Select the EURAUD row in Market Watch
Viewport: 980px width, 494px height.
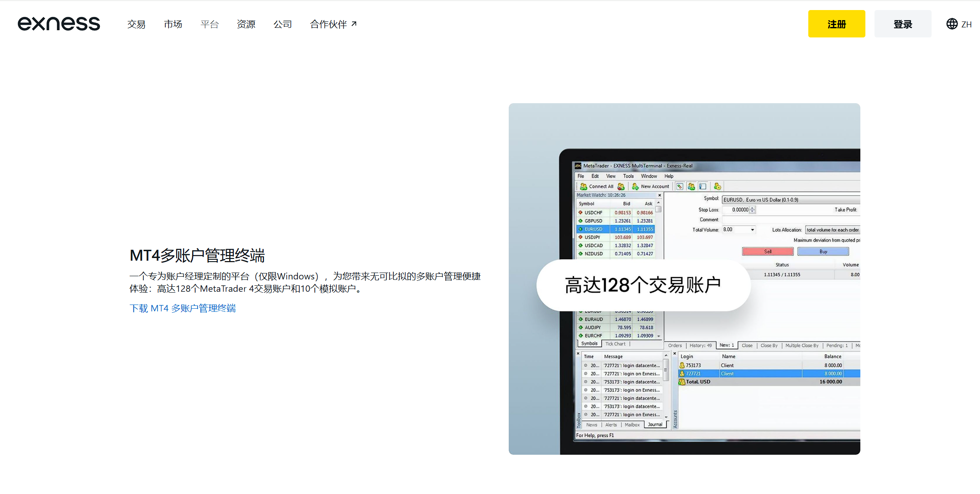point(616,320)
